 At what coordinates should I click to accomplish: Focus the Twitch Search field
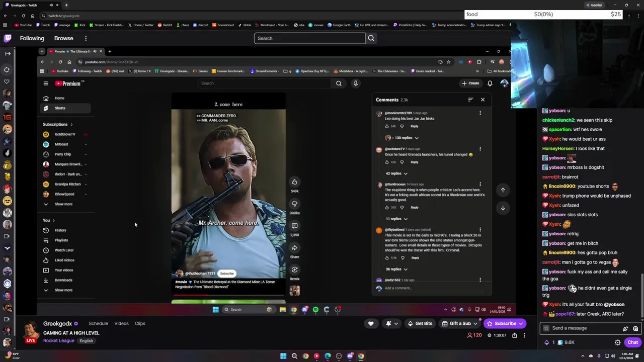click(309, 38)
